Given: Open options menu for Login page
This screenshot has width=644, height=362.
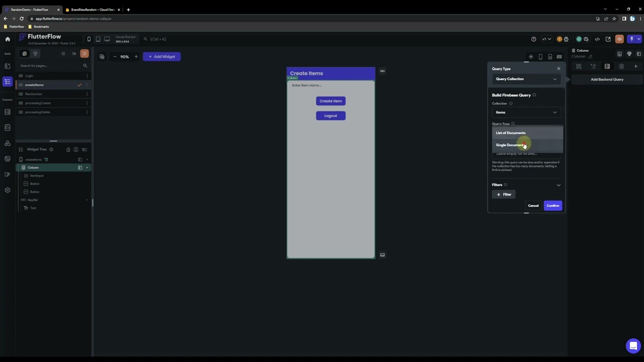Looking at the screenshot, I should click(87, 76).
